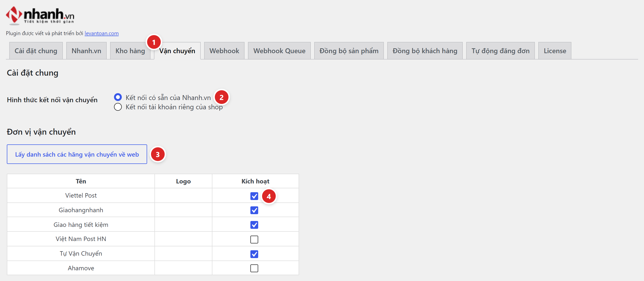This screenshot has width=644, height=281.
Task: Open the Đồng bộ sản phẩm tab
Action: [x=349, y=51]
